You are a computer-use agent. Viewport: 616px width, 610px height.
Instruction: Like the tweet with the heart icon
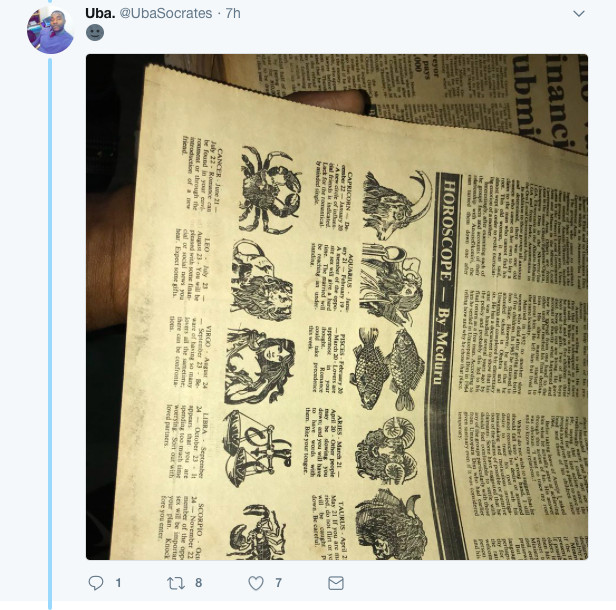point(256,583)
